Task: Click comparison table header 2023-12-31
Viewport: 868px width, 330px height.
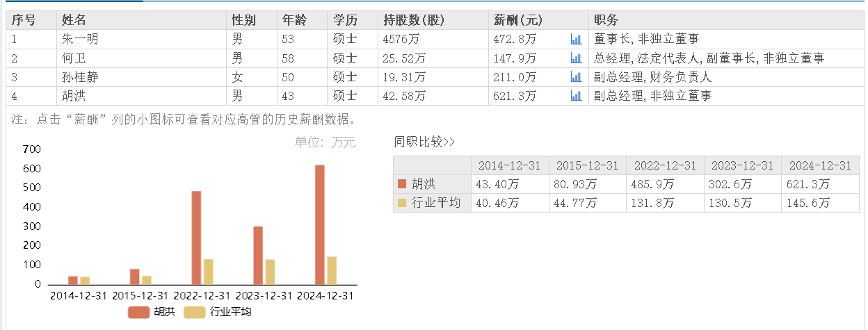Action: pos(742,165)
